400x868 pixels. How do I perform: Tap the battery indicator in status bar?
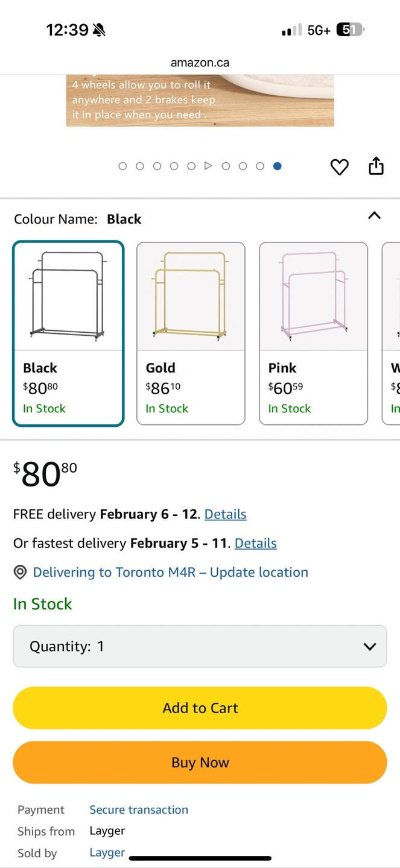pos(349,30)
